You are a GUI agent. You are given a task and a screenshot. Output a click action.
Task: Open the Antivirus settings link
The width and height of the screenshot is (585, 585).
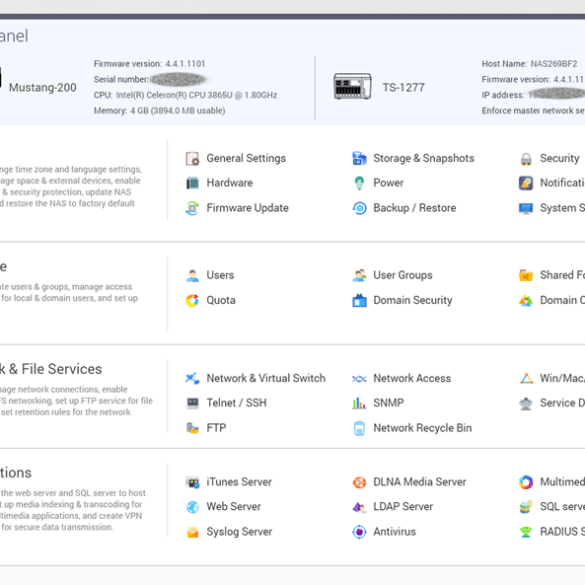click(395, 532)
